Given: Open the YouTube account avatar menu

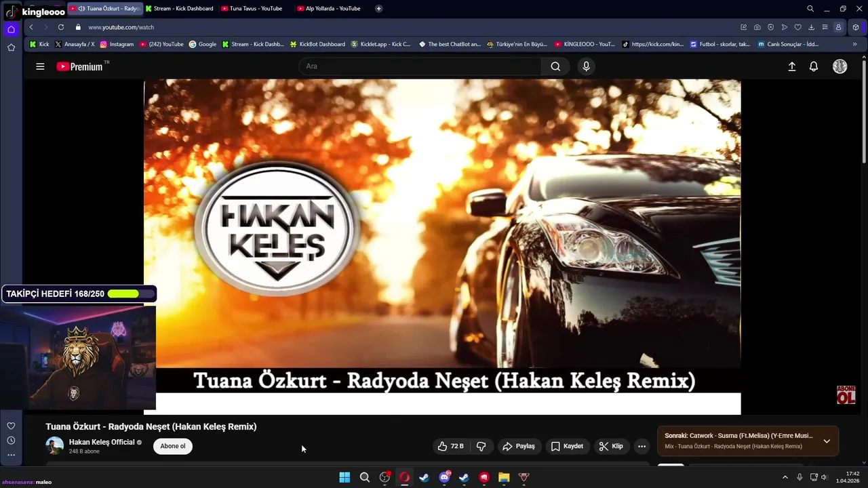Looking at the screenshot, I should (840, 66).
